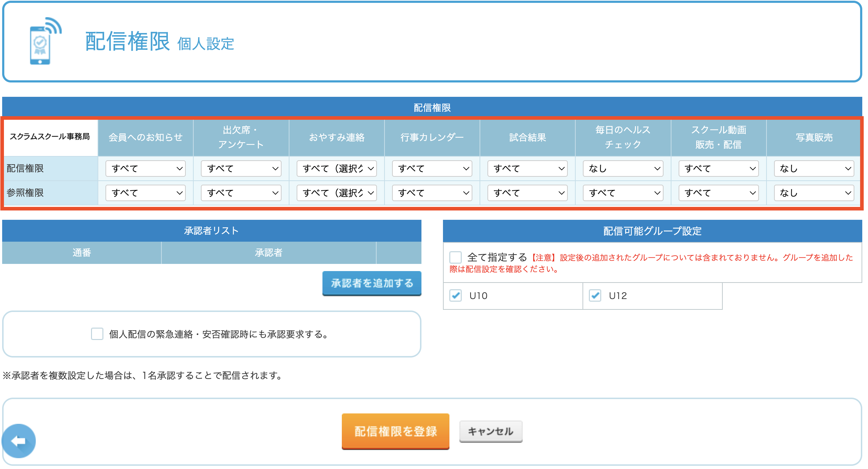Open 配信権限 dropdown for 出欠席・アンケート
Screen dimensions: 868x469
pyautogui.click(x=241, y=169)
